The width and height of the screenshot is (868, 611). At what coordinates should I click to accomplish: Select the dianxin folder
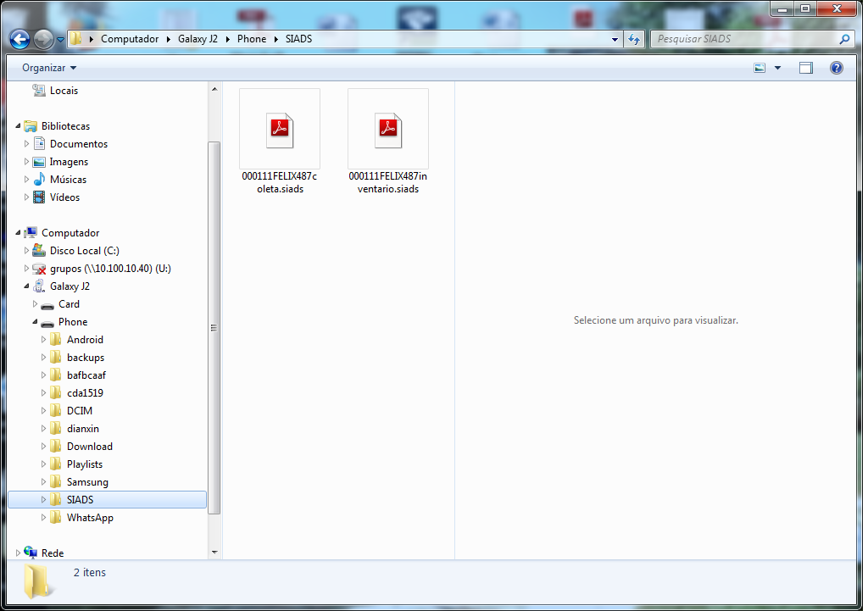82,428
